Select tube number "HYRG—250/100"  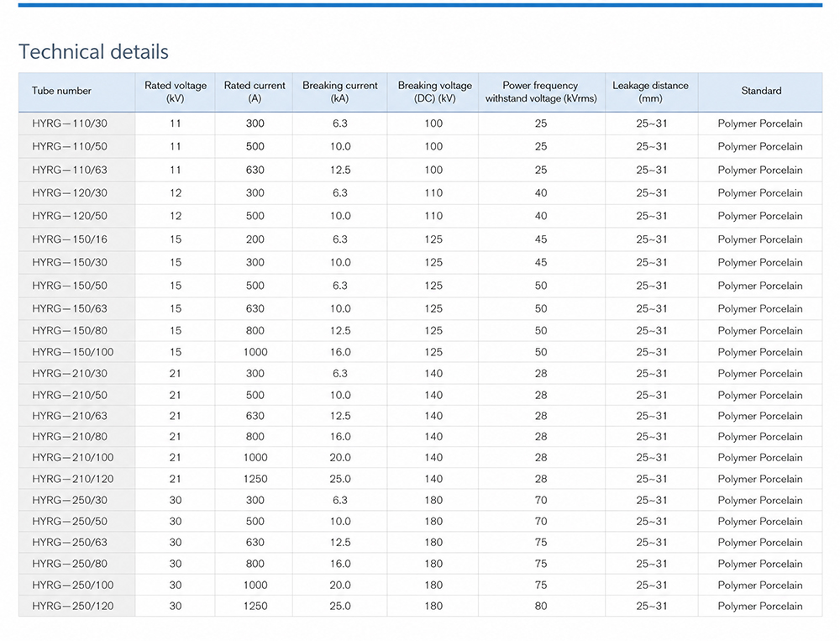(73, 586)
